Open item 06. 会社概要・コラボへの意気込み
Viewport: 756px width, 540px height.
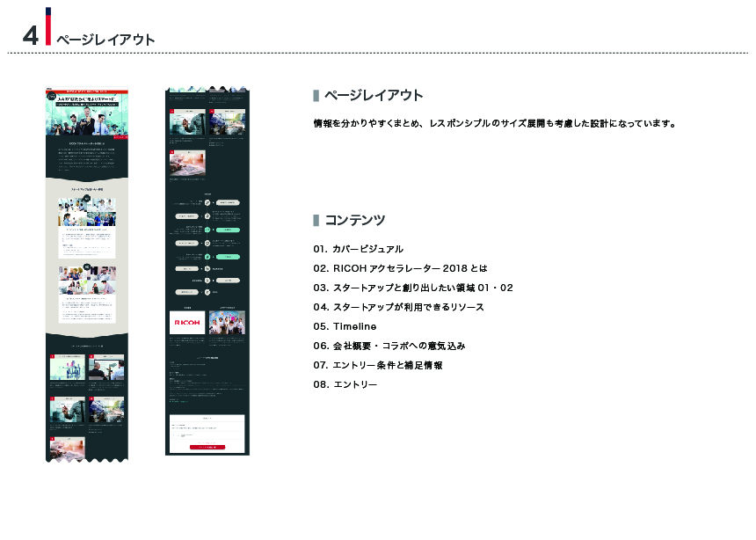pos(389,346)
